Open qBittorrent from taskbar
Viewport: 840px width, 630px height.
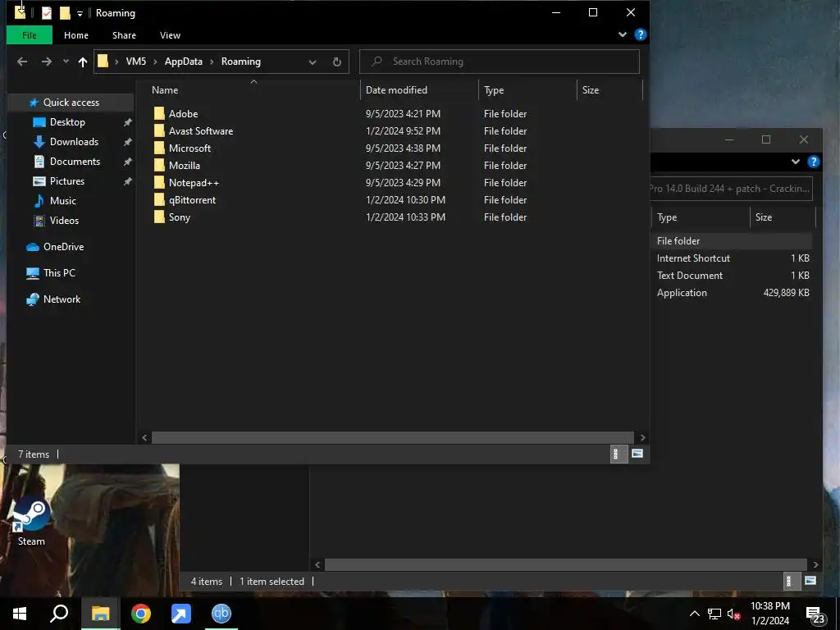(x=221, y=614)
